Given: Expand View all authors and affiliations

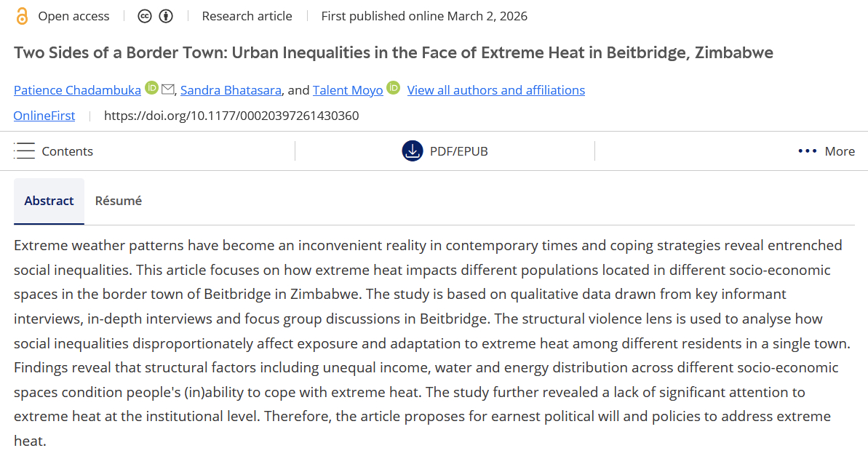Looking at the screenshot, I should click(495, 90).
